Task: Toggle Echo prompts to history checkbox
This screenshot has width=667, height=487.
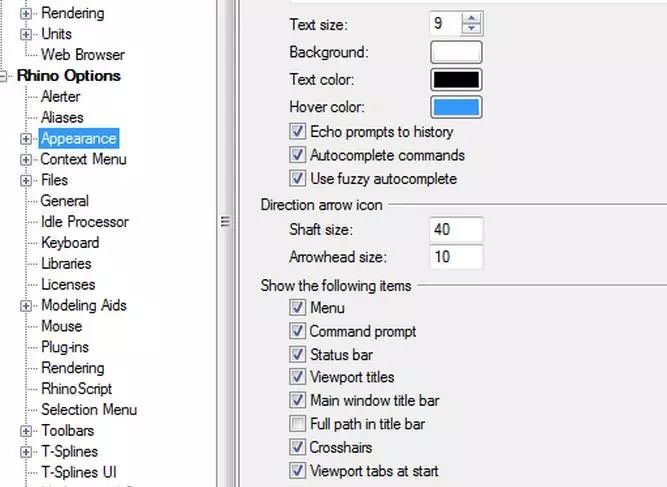Action: [x=297, y=132]
